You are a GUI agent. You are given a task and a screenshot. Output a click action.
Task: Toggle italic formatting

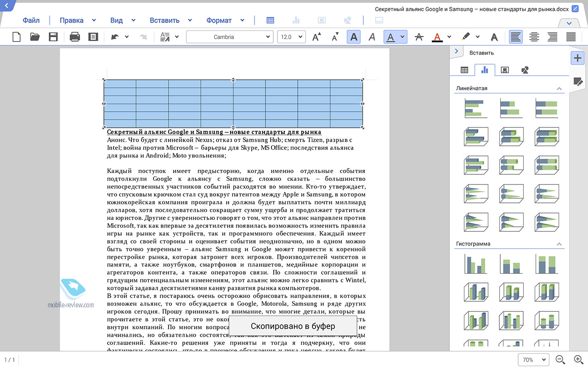372,37
